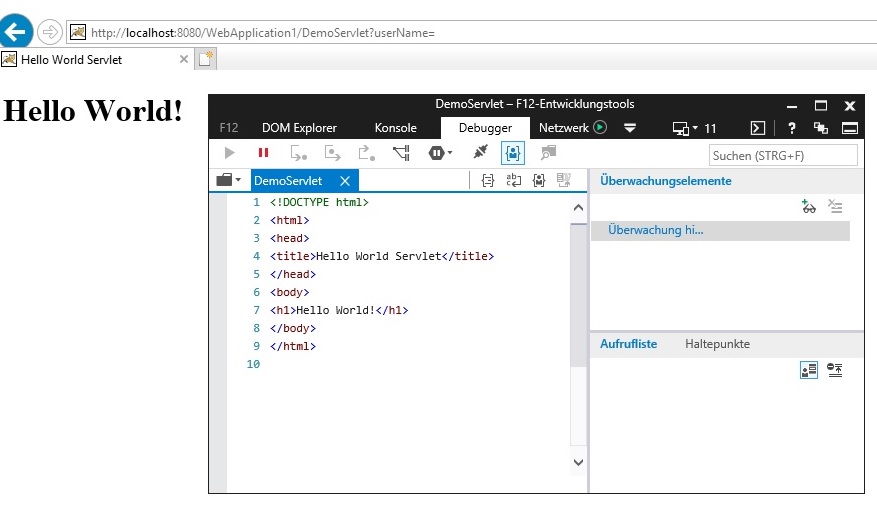Click the break on new worker icon

coord(401,153)
